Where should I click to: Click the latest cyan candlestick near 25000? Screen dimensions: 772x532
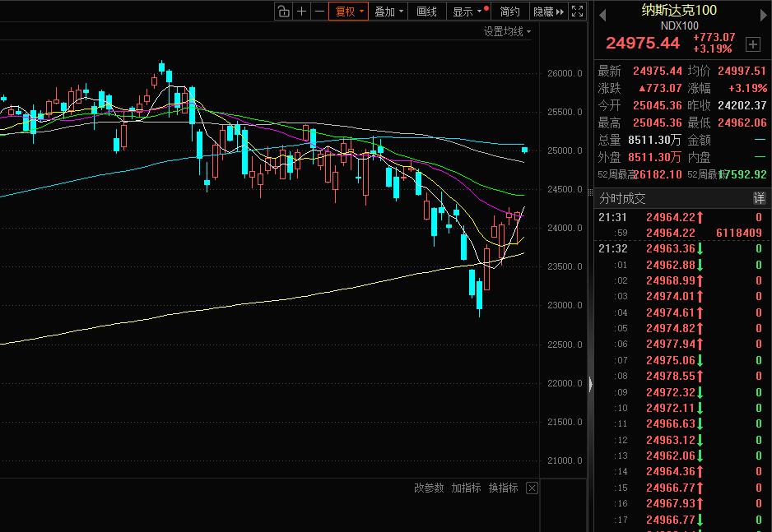pyautogui.click(x=525, y=150)
